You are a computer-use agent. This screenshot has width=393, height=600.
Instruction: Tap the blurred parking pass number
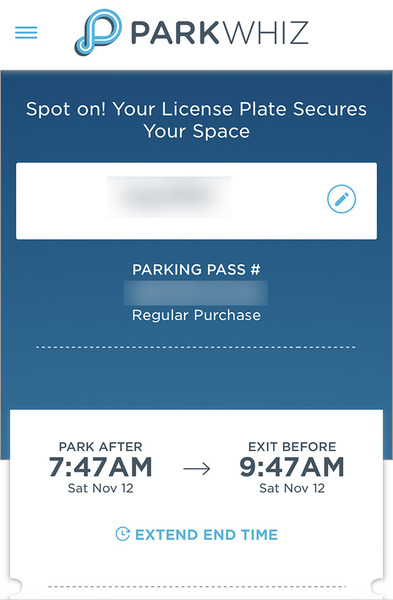tap(196, 293)
